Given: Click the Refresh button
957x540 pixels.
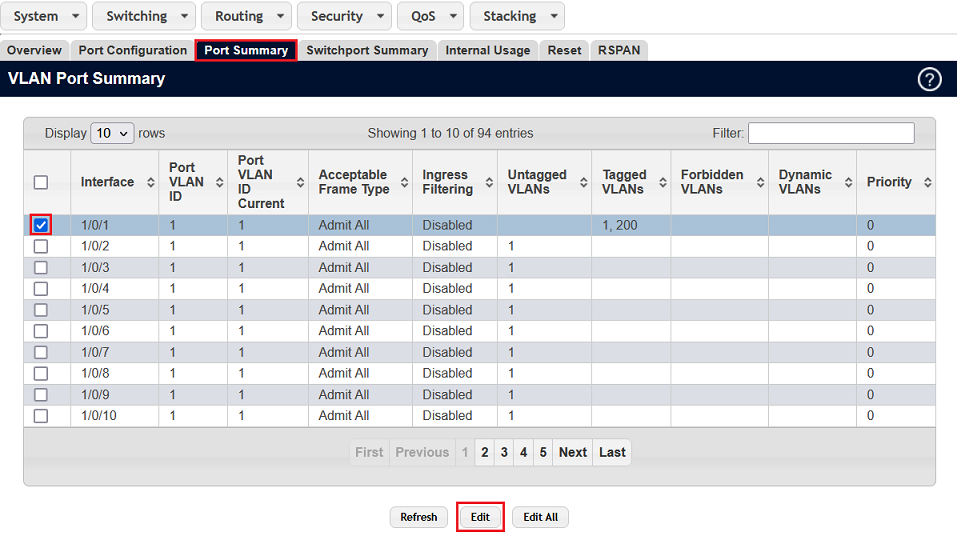Looking at the screenshot, I should pos(419,517).
